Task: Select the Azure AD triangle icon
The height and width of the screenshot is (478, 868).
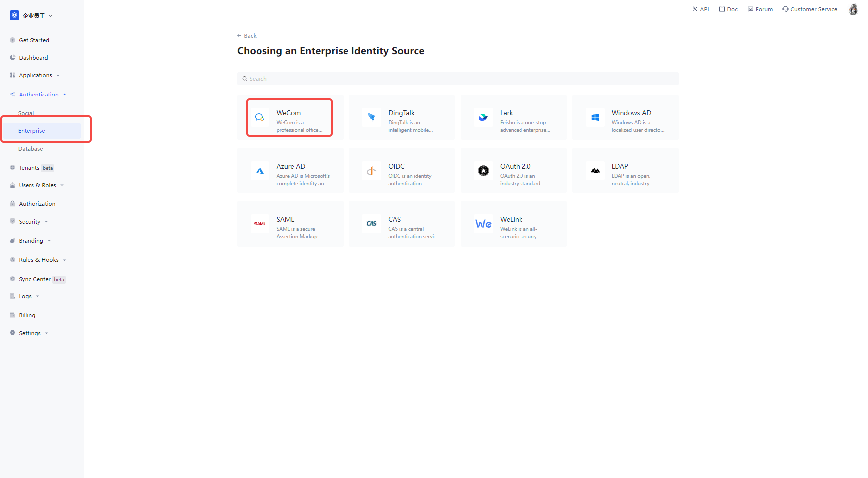Action: (x=260, y=171)
